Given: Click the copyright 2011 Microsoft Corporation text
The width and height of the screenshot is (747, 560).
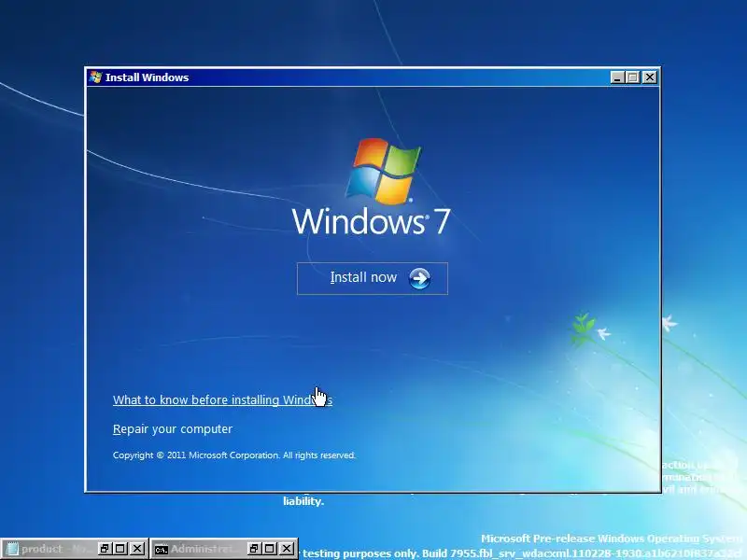Looking at the screenshot, I should tap(234, 455).
